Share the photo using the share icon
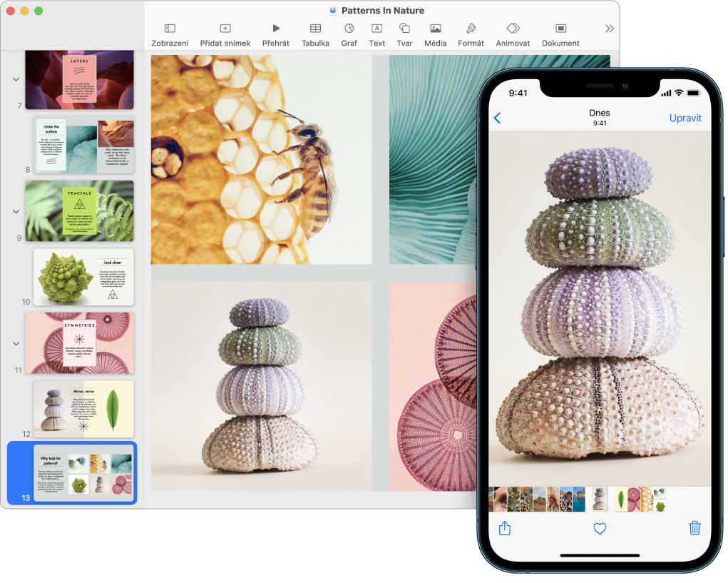The height and width of the screenshot is (583, 728). point(505,528)
